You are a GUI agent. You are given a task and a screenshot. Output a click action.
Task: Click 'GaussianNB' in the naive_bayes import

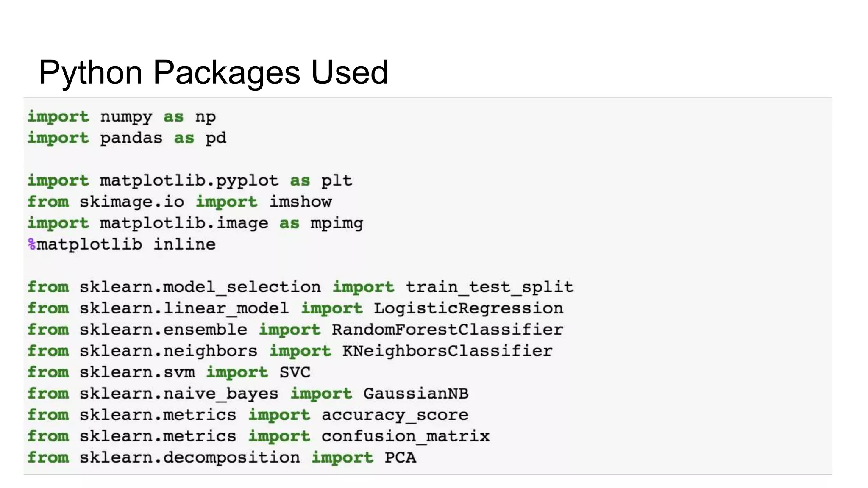click(416, 394)
